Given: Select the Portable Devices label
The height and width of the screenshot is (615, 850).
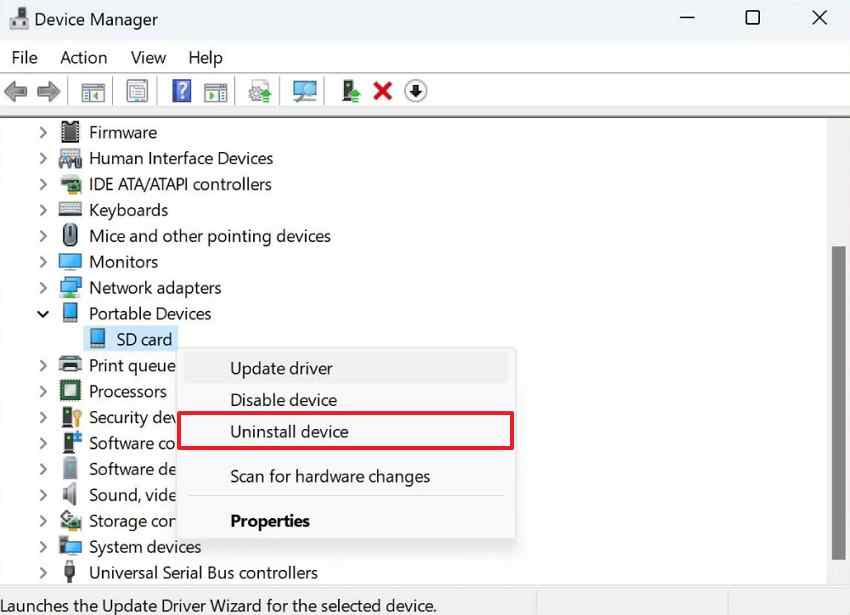Looking at the screenshot, I should point(150,313).
